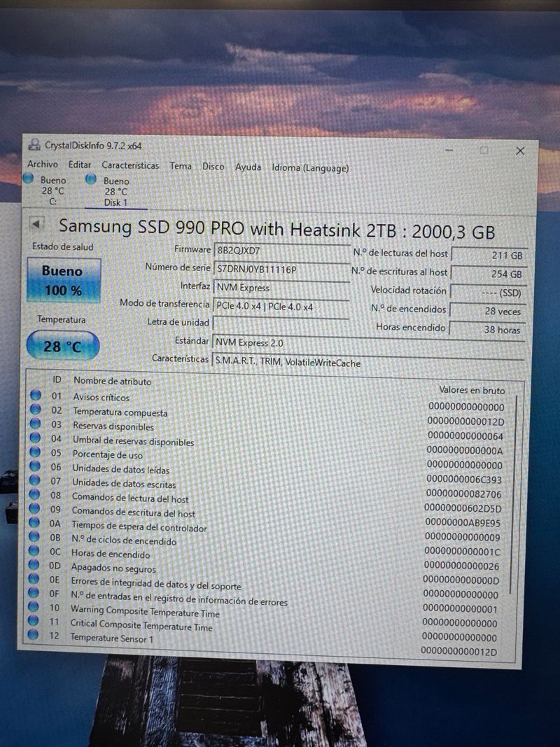Click the Estado de salud label

coord(62,246)
